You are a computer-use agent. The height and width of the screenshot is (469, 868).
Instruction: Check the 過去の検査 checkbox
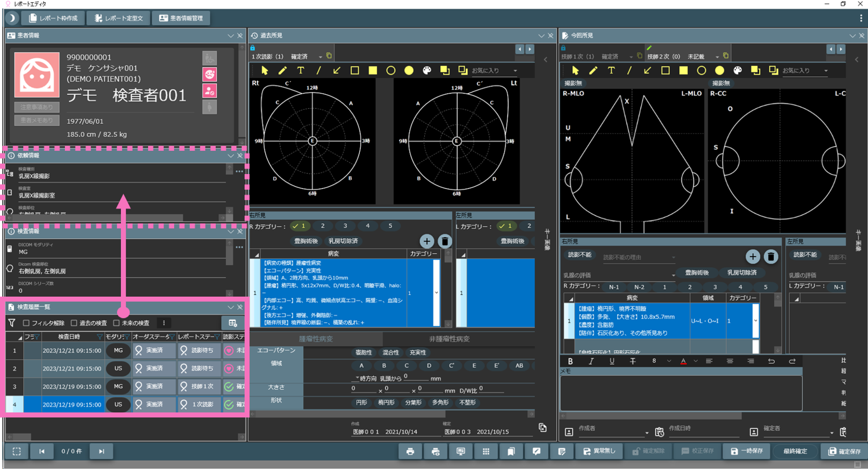(x=74, y=323)
